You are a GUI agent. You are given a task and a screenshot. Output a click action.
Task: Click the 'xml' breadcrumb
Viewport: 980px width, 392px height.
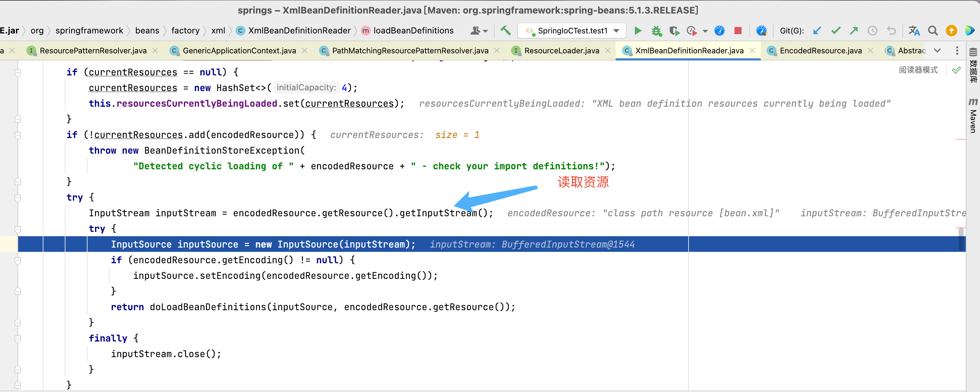point(218,31)
